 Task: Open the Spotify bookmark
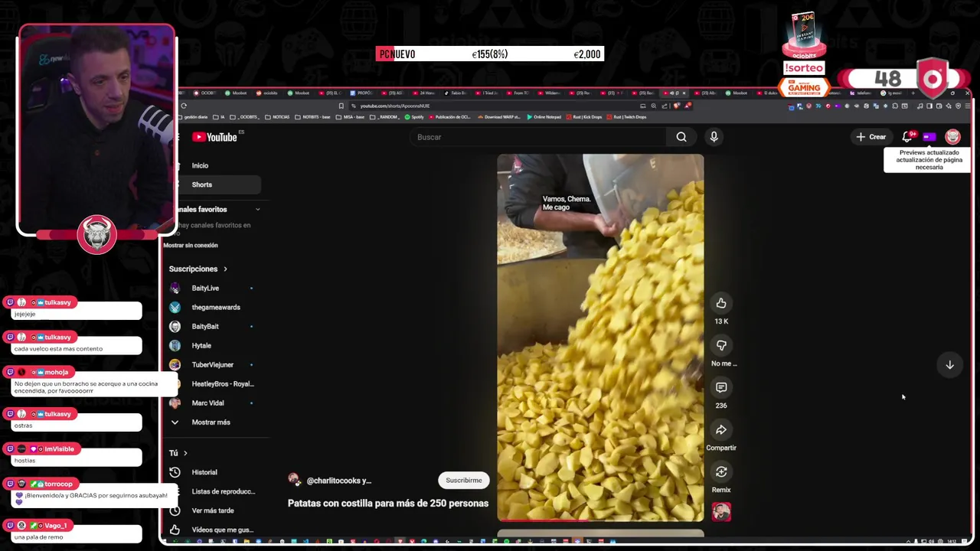tap(414, 117)
